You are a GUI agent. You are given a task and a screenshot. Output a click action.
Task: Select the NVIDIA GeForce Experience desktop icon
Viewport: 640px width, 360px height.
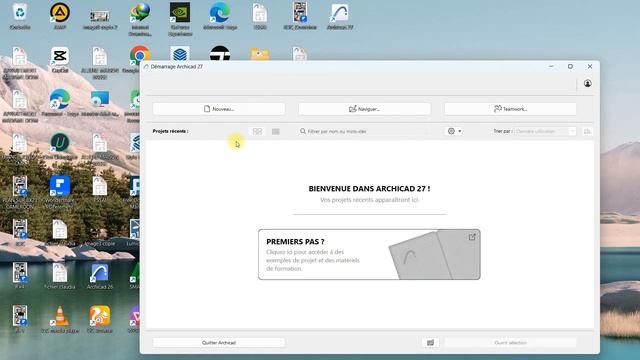[180, 19]
